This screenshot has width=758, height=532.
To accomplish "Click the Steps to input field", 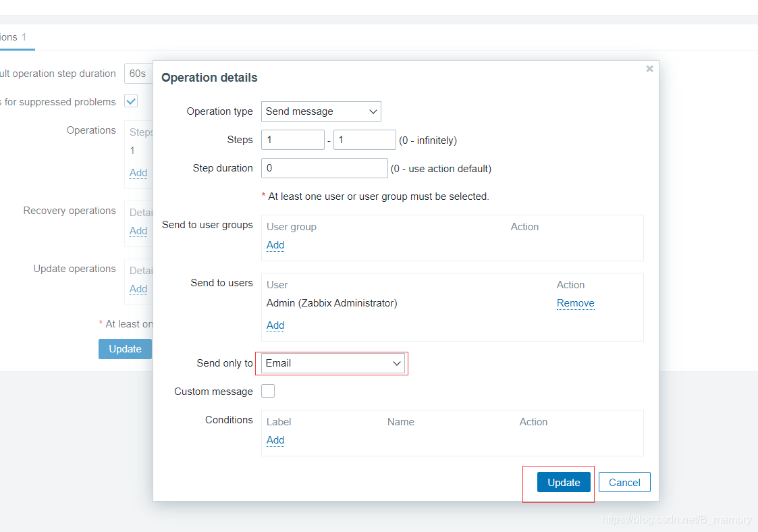I will 364,140.
